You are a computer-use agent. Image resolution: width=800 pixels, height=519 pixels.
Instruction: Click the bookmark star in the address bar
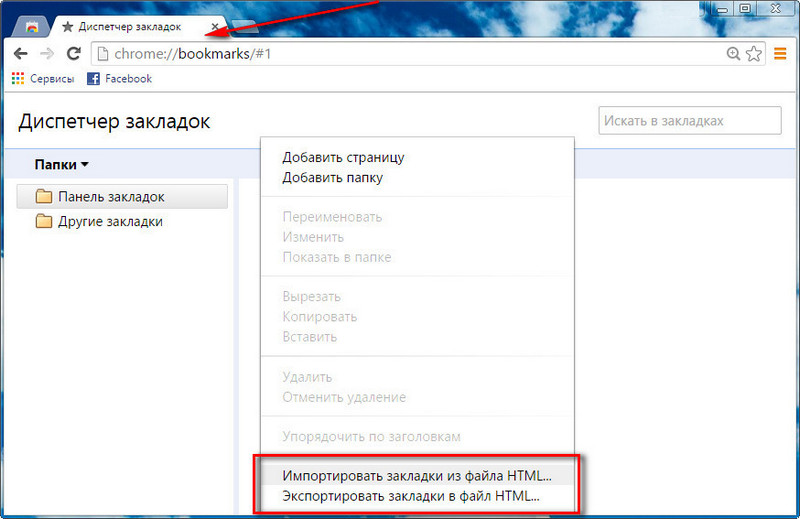pyautogui.click(x=755, y=54)
